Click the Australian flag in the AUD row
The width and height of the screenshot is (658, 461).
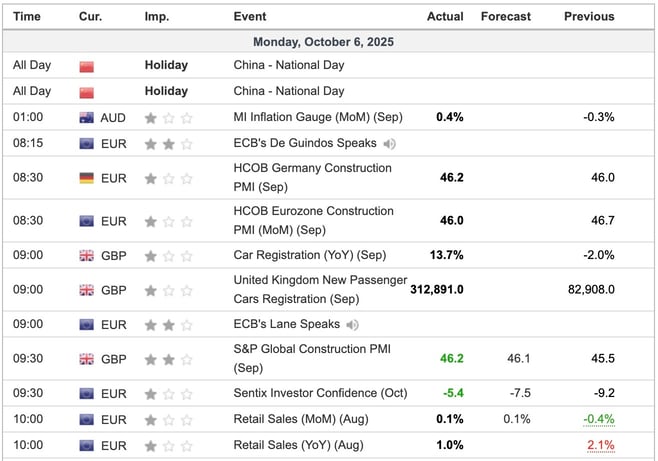pos(87,117)
